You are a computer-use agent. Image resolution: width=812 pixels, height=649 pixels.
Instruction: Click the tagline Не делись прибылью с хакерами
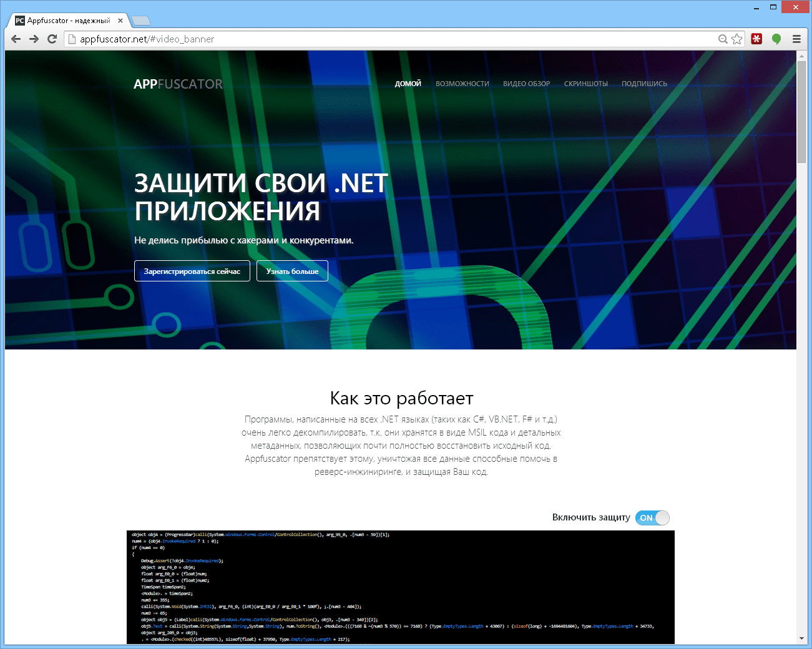pyautogui.click(x=244, y=240)
